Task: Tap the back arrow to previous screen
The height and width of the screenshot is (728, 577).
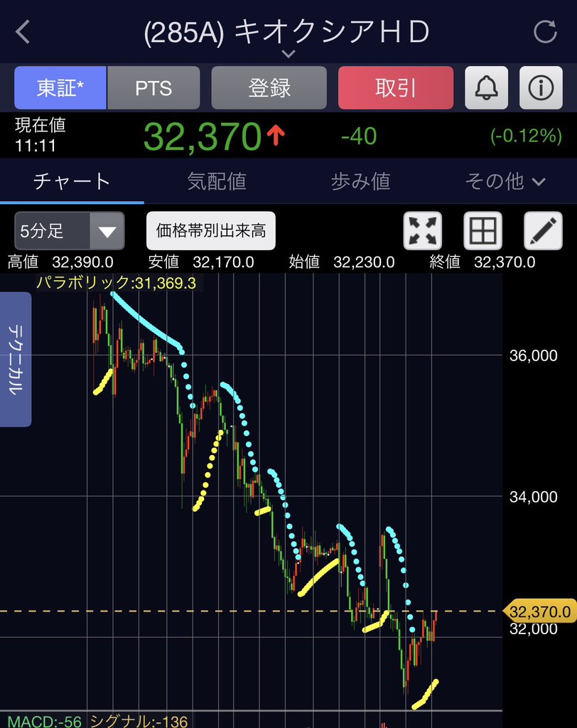Action: (23, 32)
